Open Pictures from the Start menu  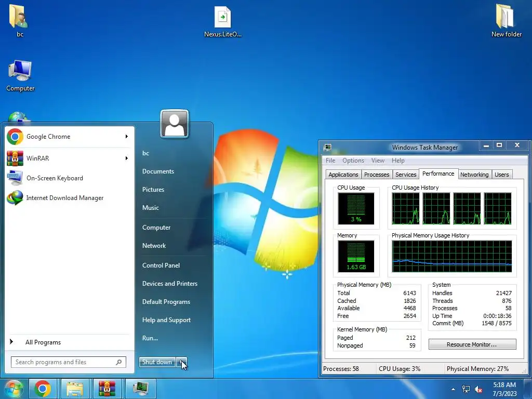click(153, 190)
